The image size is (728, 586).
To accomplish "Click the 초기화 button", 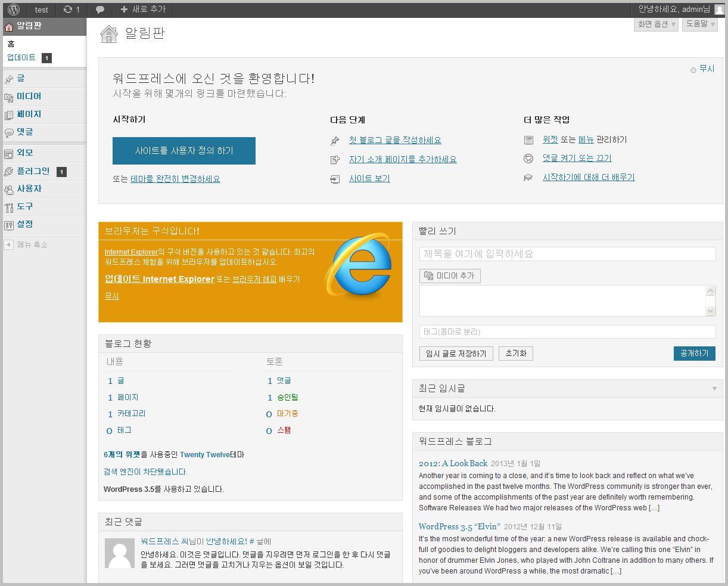I will pos(516,354).
